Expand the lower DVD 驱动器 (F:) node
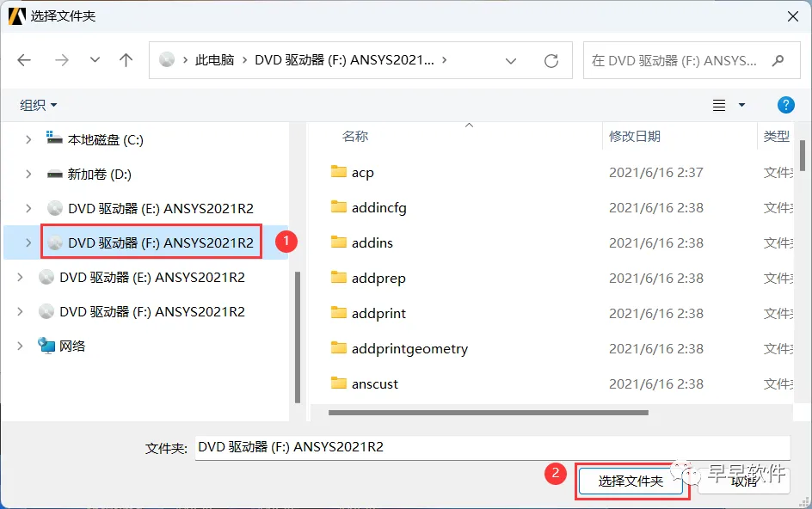Image resolution: width=812 pixels, height=509 pixels. (20, 312)
